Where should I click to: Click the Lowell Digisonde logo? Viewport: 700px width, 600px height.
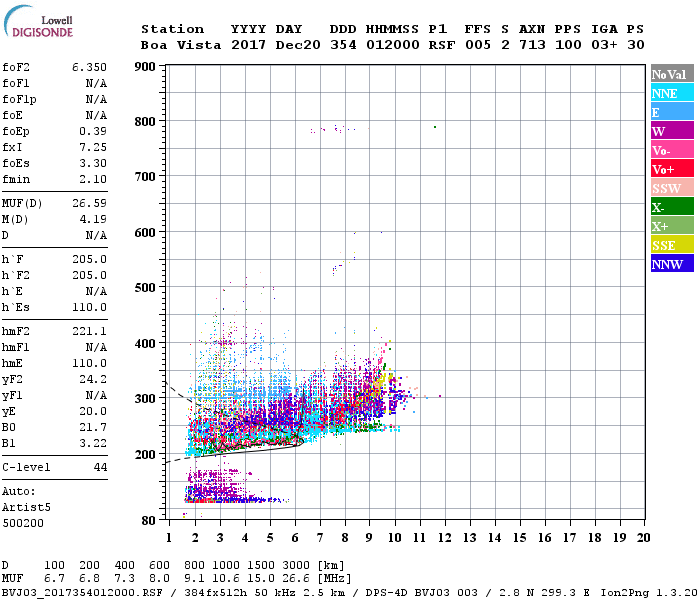click(x=38, y=21)
